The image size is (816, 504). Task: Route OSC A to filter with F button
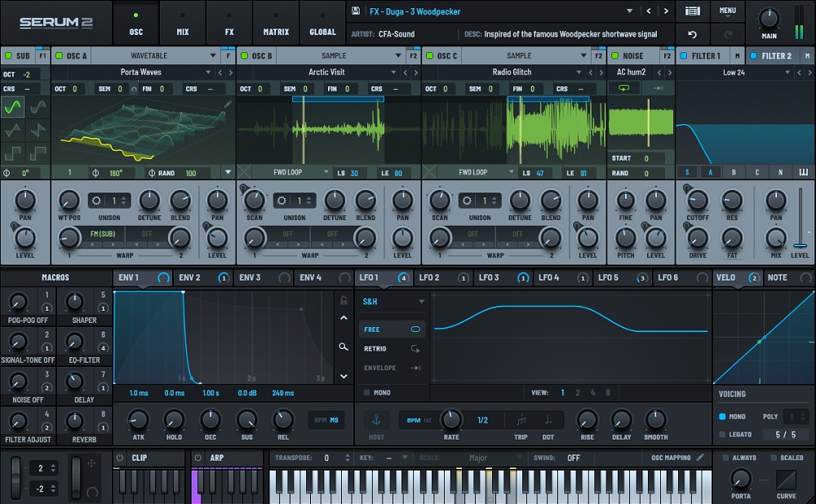pos(228,55)
